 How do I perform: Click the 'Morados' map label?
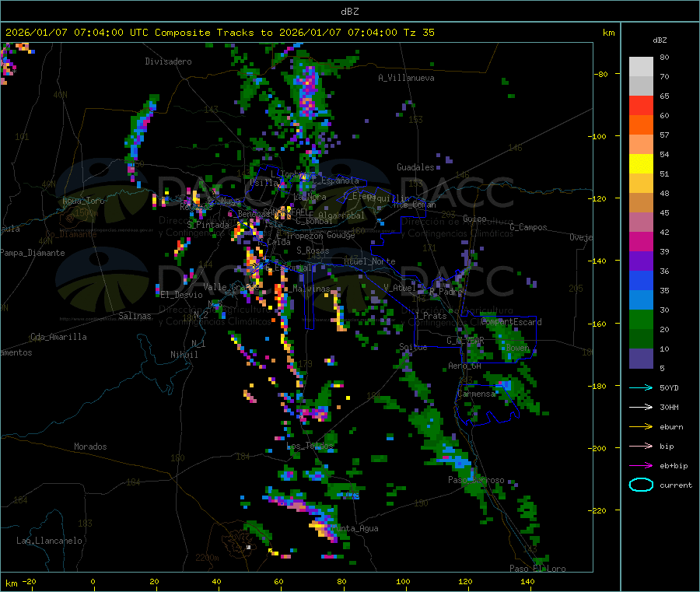coord(91,447)
